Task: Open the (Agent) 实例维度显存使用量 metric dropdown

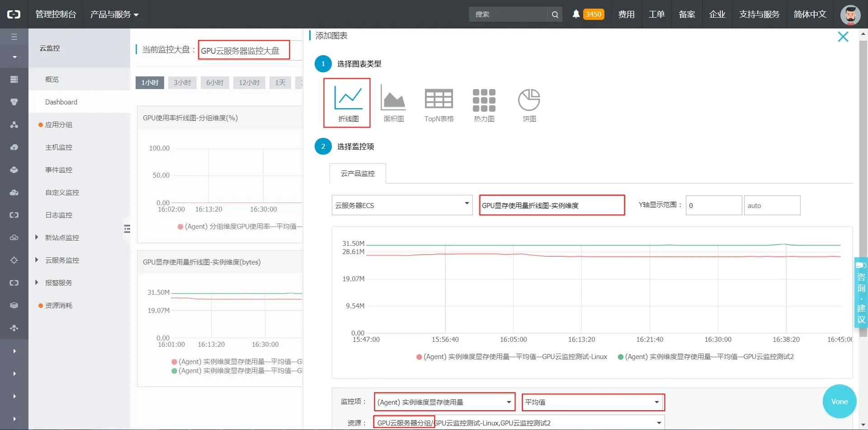Action: pos(445,402)
